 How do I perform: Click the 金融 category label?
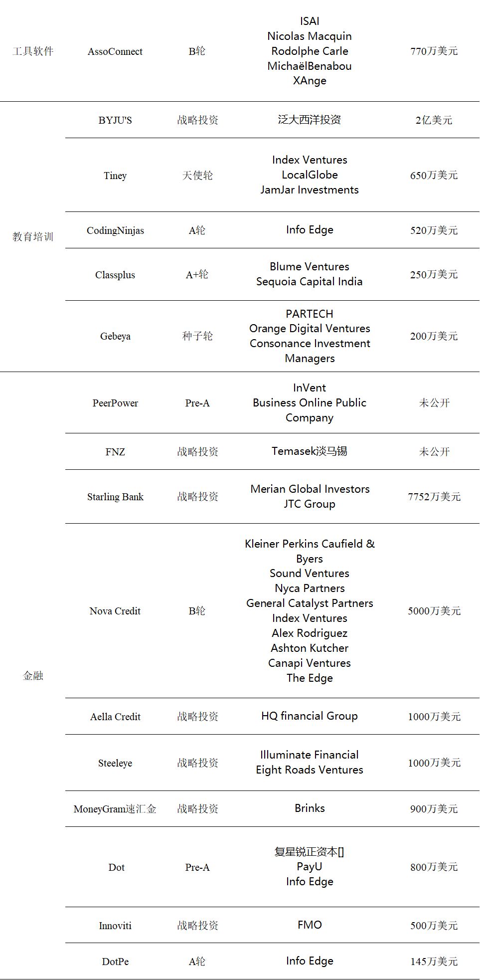(33, 676)
